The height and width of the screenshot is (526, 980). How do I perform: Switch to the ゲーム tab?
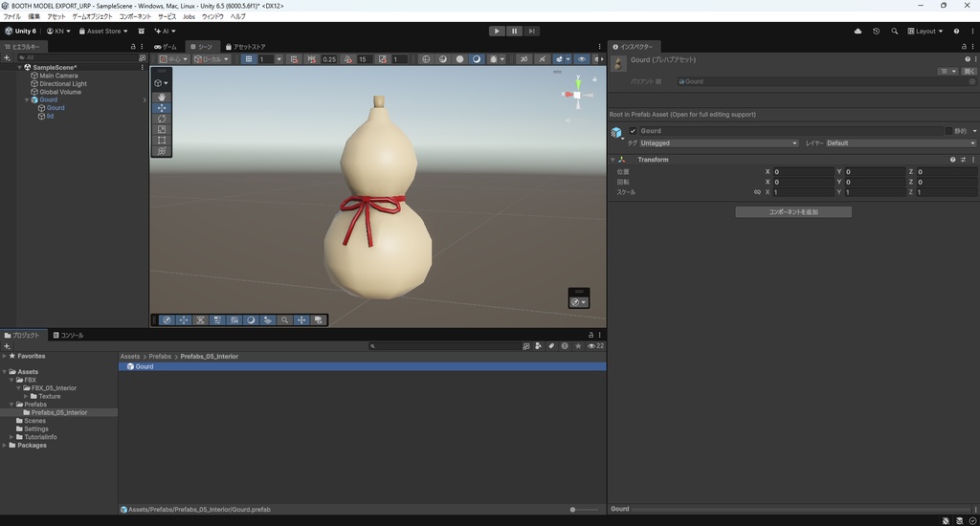pyautogui.click(x=166, y=47)
